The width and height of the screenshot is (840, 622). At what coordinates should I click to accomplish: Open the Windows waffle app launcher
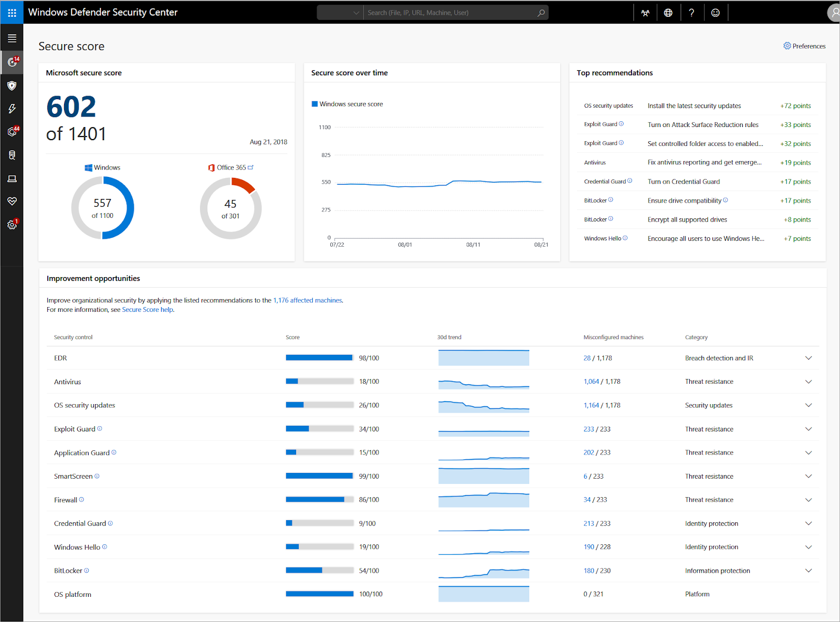pyautogui.click(x=12, y=12)
